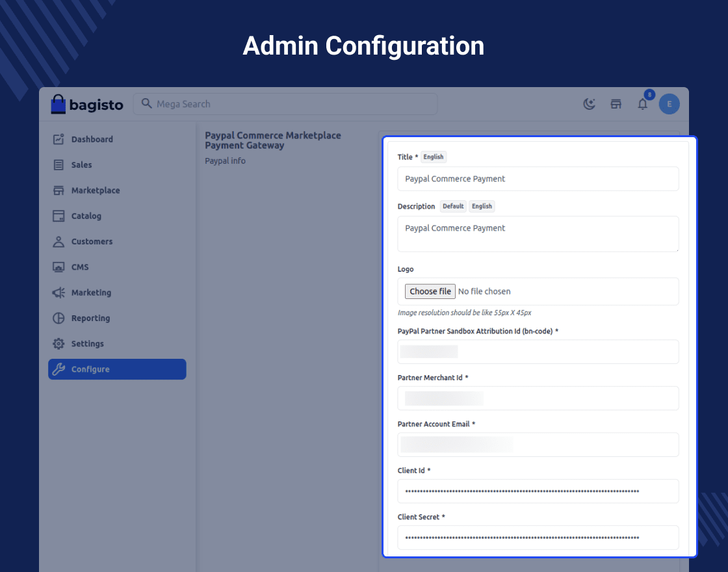Select the Catalog sidebar icon

pyautogui.click(x=59, y=216)
